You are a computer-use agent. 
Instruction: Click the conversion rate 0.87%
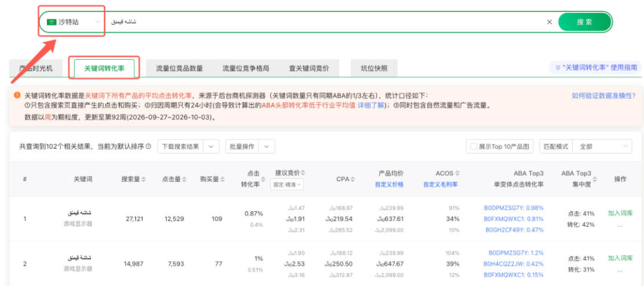tap(253, 213)
